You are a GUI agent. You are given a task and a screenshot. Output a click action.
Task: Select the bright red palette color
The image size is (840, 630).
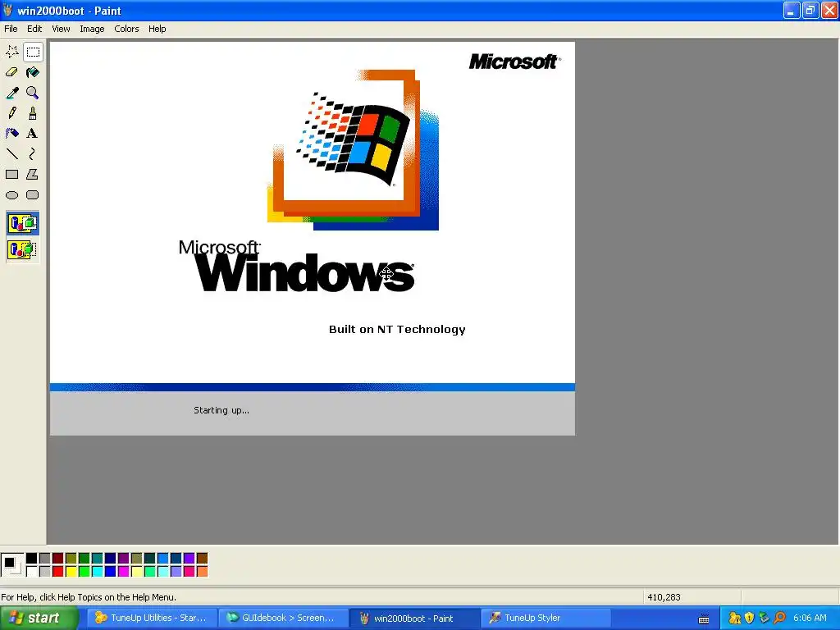[58, 572]
